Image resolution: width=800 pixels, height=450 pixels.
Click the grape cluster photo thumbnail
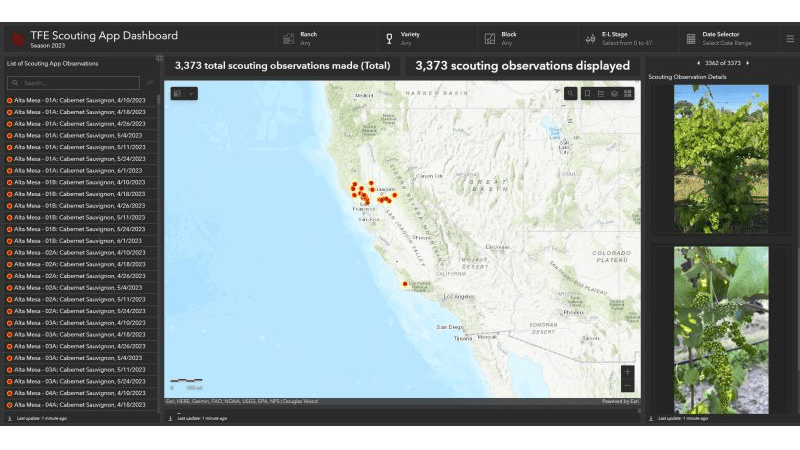(721, 330)
